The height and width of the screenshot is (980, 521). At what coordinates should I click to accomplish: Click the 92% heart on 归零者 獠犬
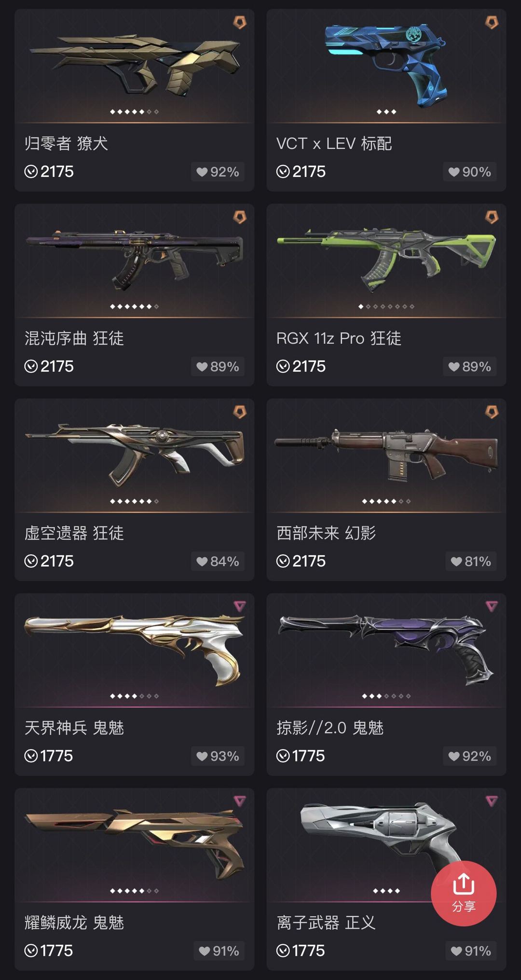tap(218, 172)
